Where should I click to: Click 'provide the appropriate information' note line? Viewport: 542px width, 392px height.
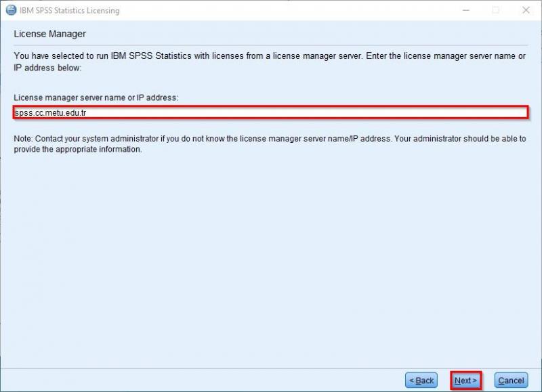78,150
